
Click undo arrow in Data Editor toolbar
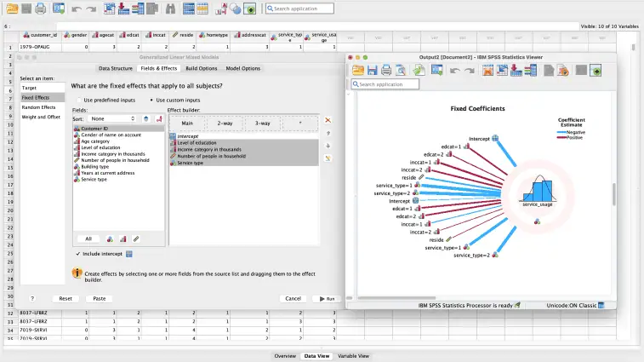(77, 9)
